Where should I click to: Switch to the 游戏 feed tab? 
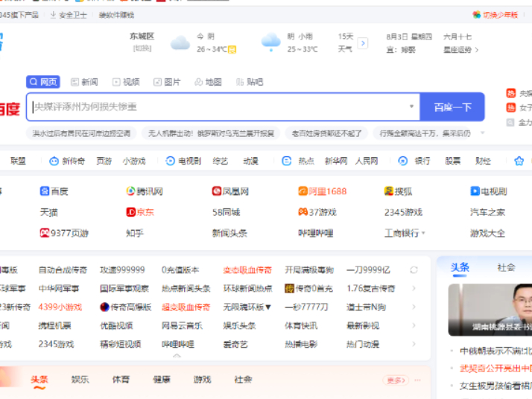coord(202,380)
